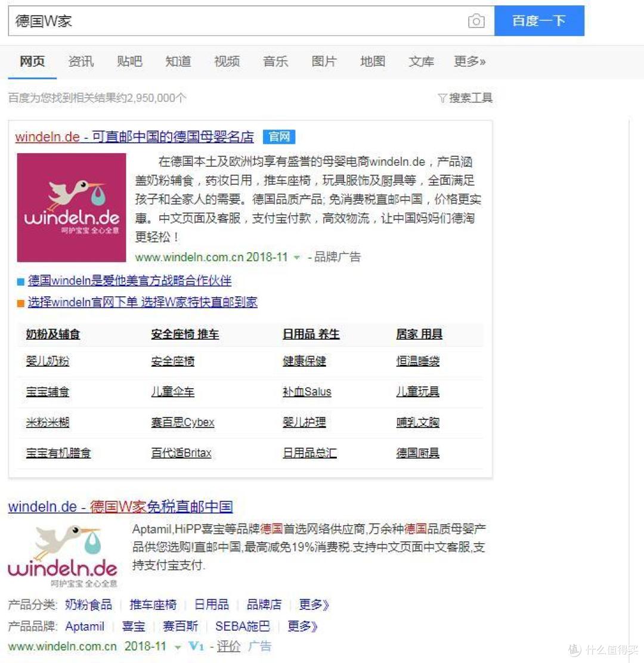This screenshot has width=644, height=663.
Task: Open the 德国厨具 link
Action: coord(418,453)
